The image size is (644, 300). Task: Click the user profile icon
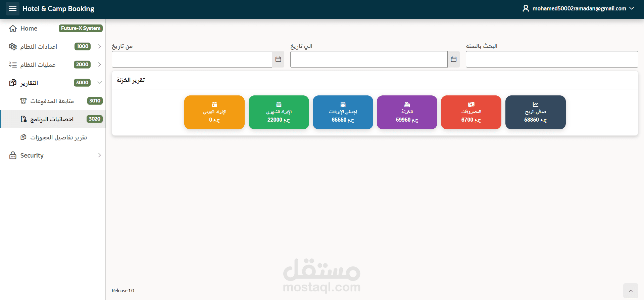click(526, 8)
